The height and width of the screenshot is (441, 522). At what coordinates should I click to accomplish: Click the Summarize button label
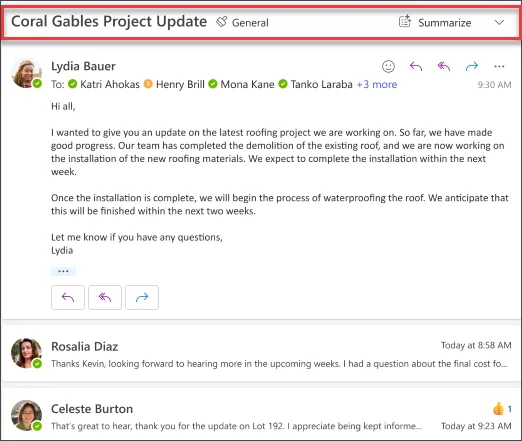[x=445, y=23]
